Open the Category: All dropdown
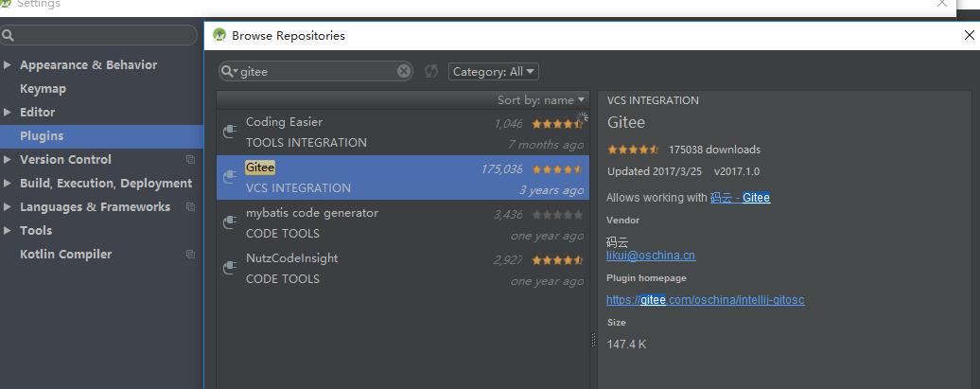This screenshot has width=980, height=389. pyautogui.click(x=494, y=71)
